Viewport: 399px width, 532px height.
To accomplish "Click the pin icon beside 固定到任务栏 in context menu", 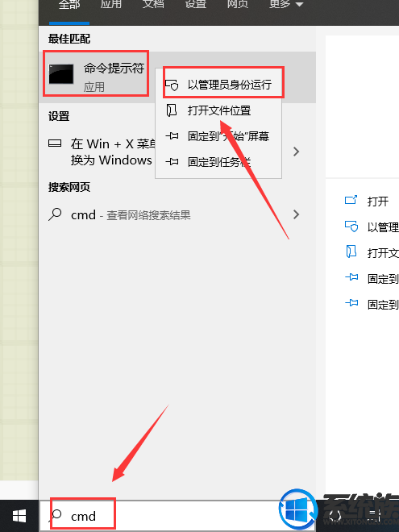I will click(172, 162).
